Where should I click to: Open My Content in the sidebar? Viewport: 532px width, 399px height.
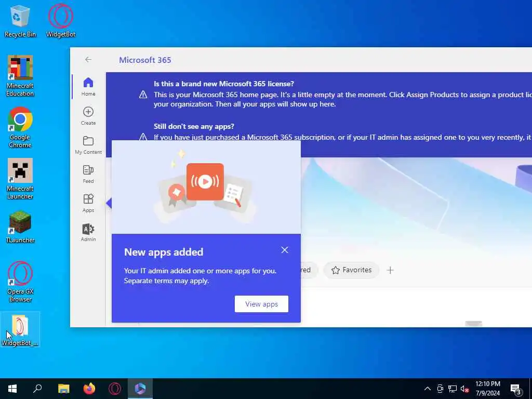88,145
